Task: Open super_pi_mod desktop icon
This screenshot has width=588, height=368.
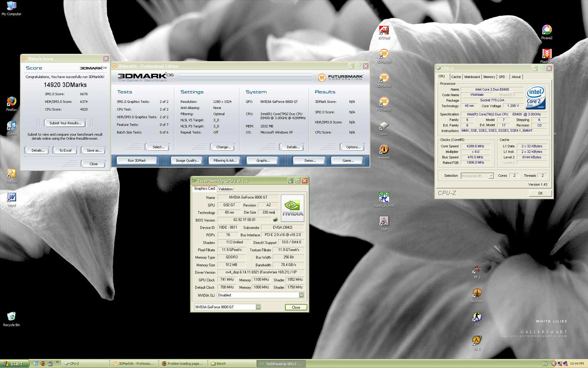Action: 384,199
